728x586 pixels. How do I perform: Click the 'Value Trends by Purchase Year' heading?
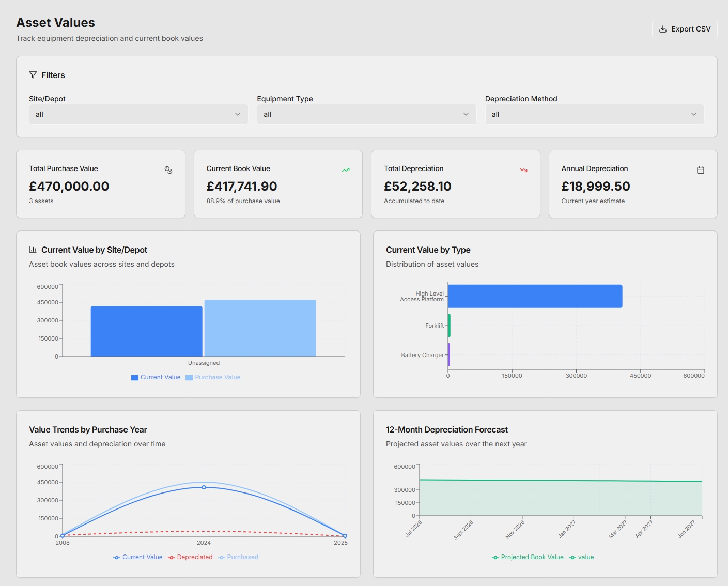point(88,429)
